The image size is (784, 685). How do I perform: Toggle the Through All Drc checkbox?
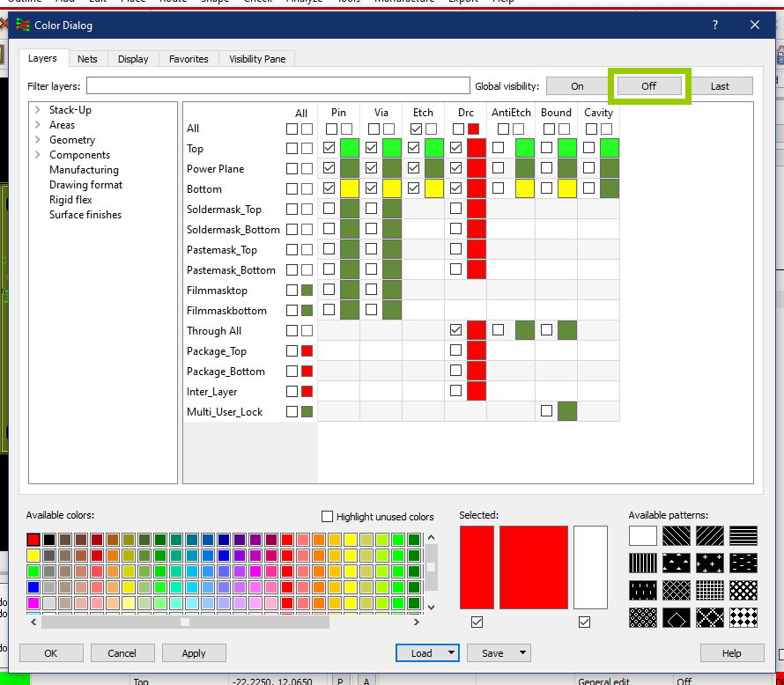pyautogui.click(x=455, y=331)
